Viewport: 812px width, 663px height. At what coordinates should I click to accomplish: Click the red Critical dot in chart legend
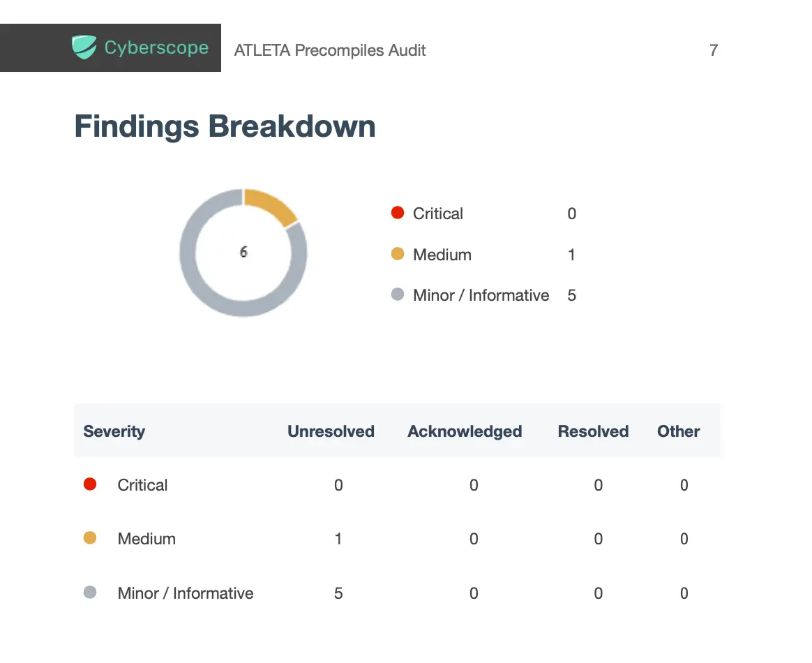pyautogui.click(x=397, y=212)
